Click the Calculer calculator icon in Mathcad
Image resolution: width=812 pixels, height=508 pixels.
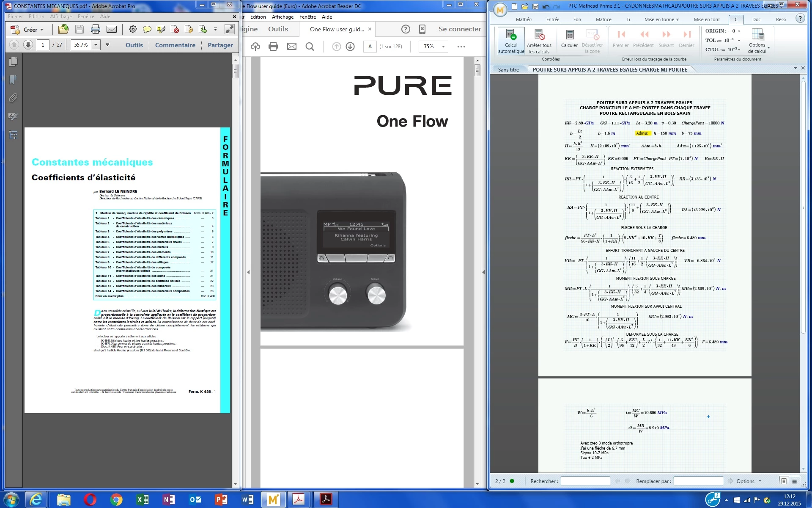[x=570, y=39]
